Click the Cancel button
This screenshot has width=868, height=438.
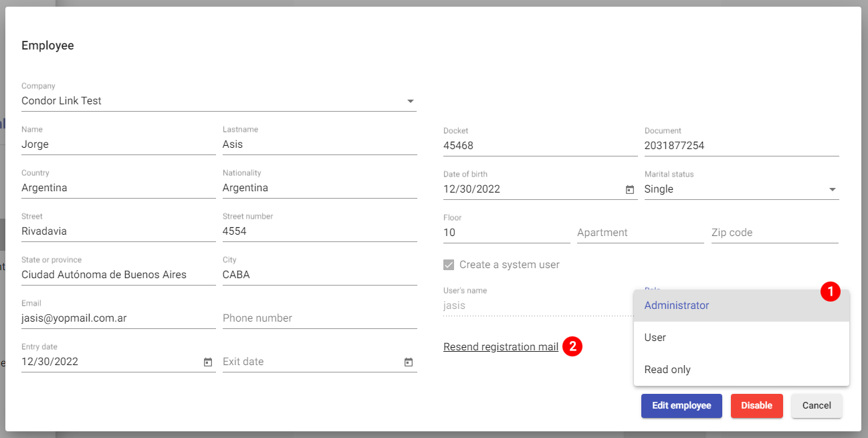click(x=817, y=406)
